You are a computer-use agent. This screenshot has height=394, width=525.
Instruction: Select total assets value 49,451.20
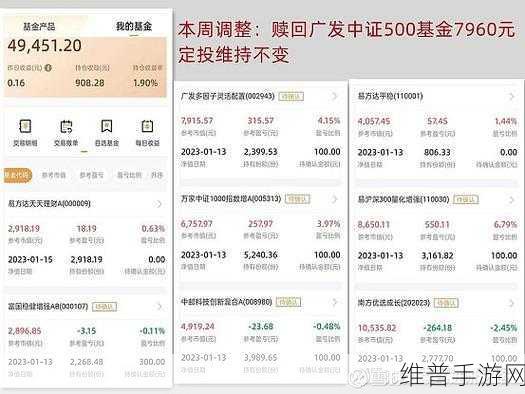point(45,46)
